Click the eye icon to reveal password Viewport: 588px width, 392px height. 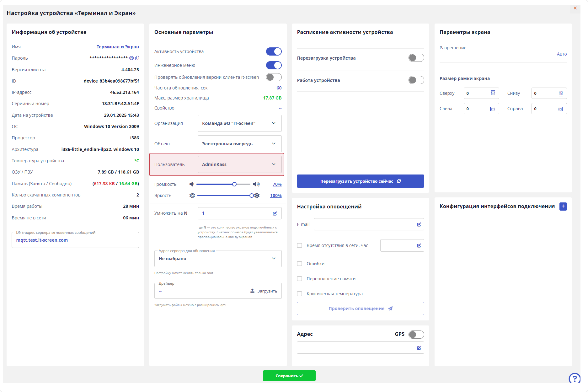point(132,58)
